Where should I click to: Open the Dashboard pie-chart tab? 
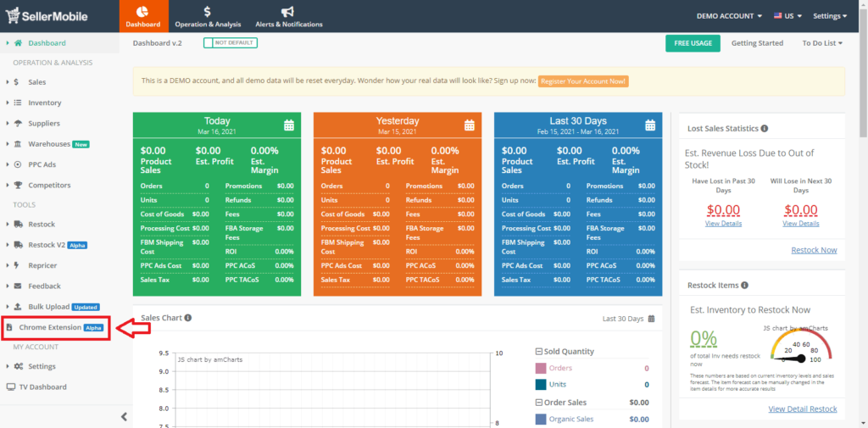coord(143,16)
